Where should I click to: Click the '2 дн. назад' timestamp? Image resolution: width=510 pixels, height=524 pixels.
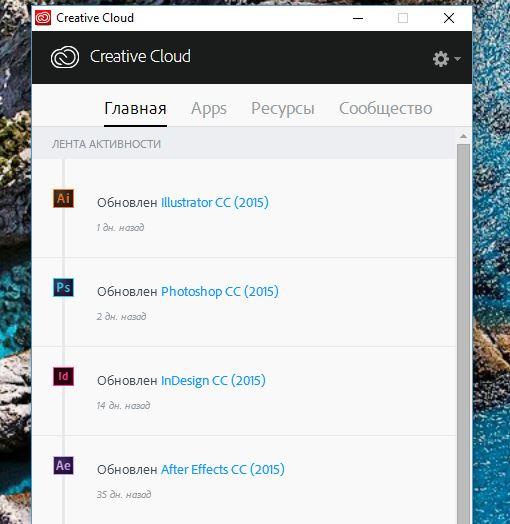[121, 316]
